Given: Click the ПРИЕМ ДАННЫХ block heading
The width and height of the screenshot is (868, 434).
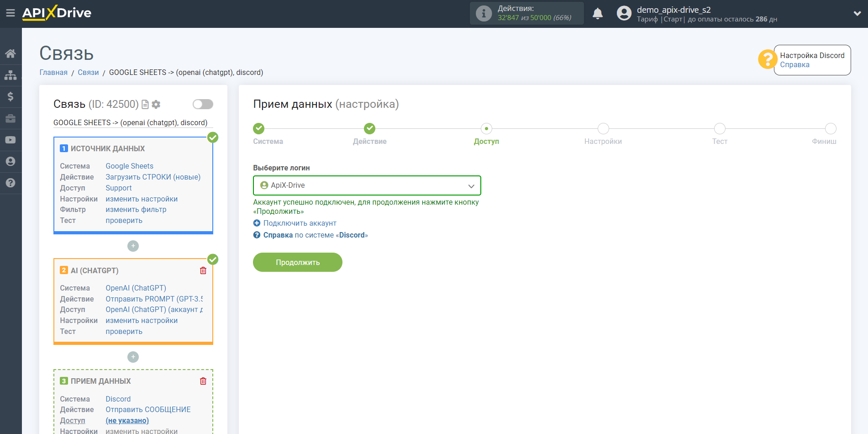Looking at the screenshot, I should (100, 381).
